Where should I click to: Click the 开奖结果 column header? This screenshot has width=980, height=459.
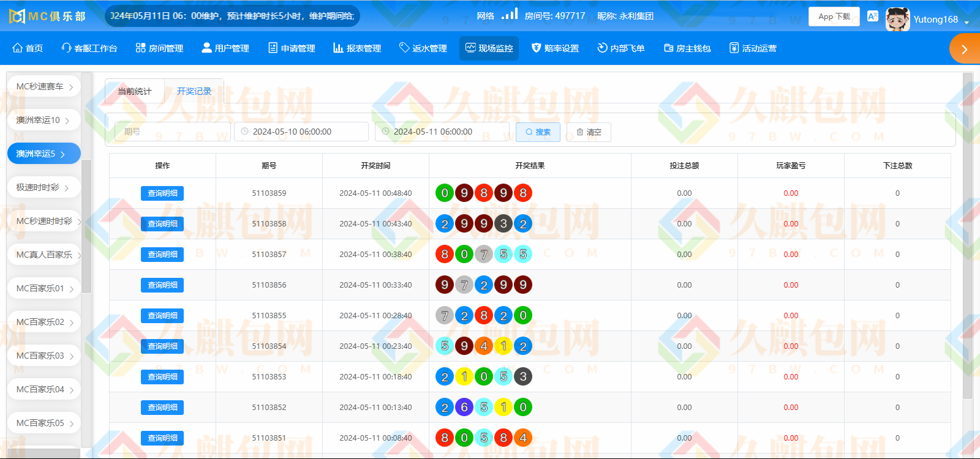coord(530,166)
